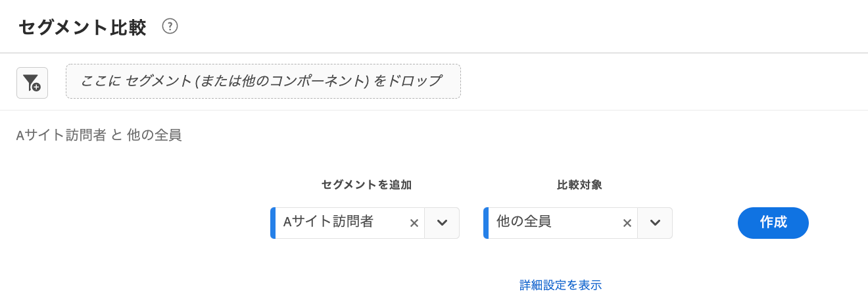The height and width of the screenshot is (300, 868).
Task: Clear the Aサイト訪問者 selection with its X
Action: [414, 223]
